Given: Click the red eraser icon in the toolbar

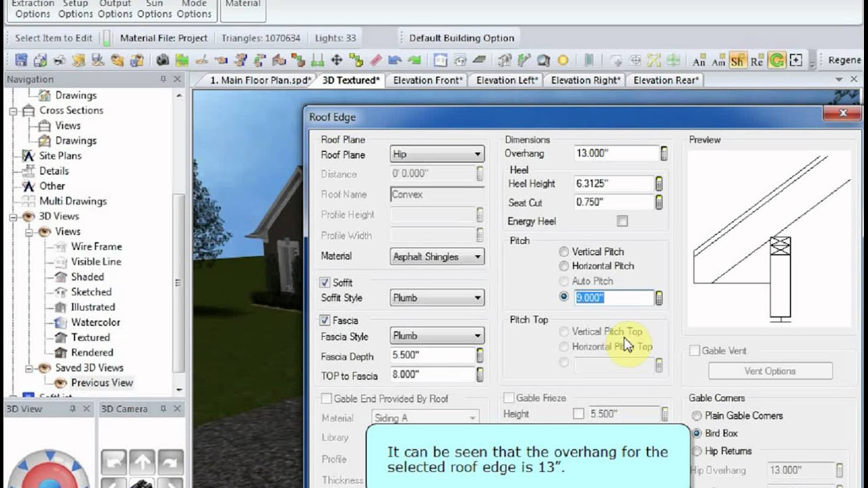Looking at the screenshot, I should click(376, 60).
